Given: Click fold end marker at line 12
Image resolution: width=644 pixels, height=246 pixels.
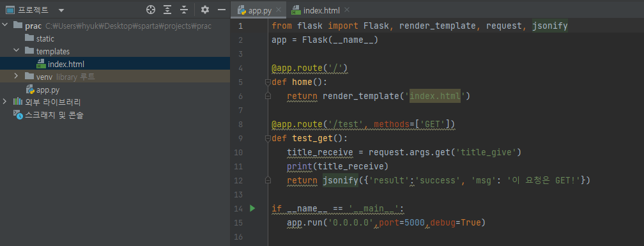Looking at the screenshot, I should 268,180.
